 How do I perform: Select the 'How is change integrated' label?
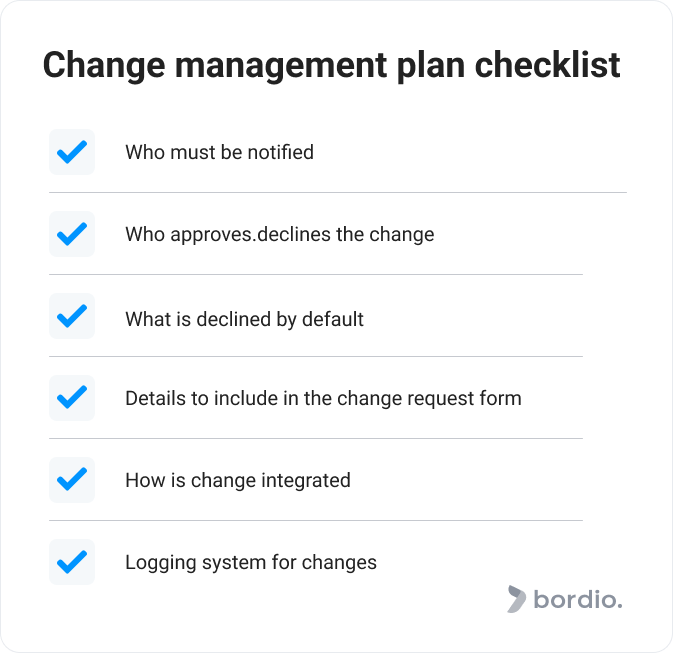point(238,480)
